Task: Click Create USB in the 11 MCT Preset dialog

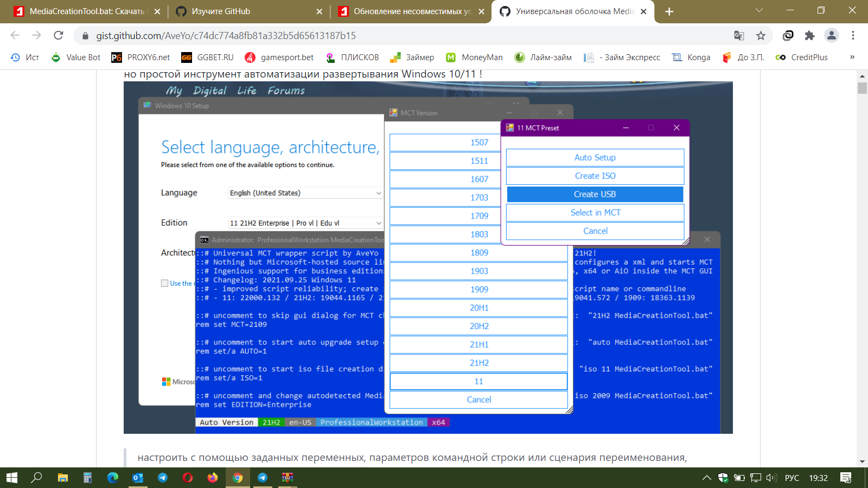Action: pyautogui.click(x=595, y=194)
